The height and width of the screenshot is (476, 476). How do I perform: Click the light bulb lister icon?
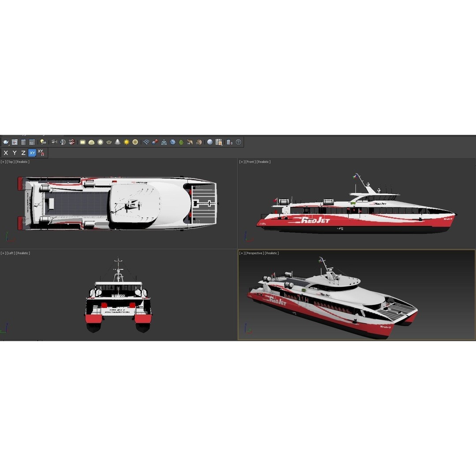click(43, 142)
